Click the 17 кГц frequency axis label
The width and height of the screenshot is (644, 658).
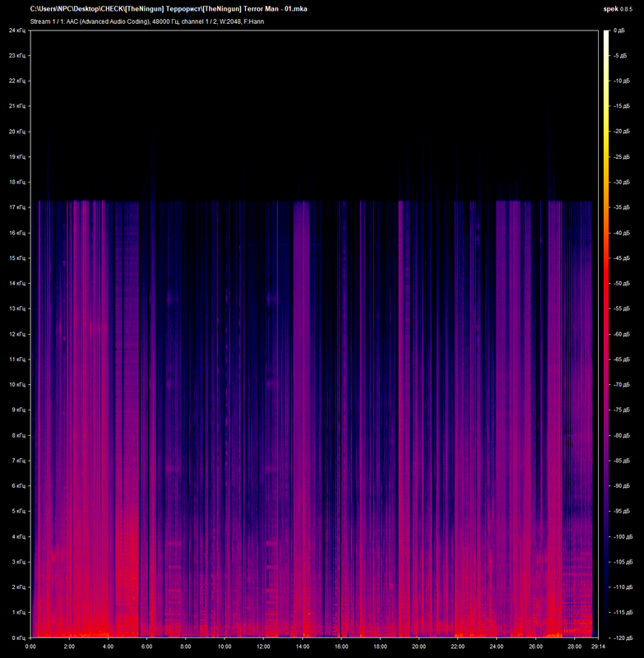coord(17,207)
